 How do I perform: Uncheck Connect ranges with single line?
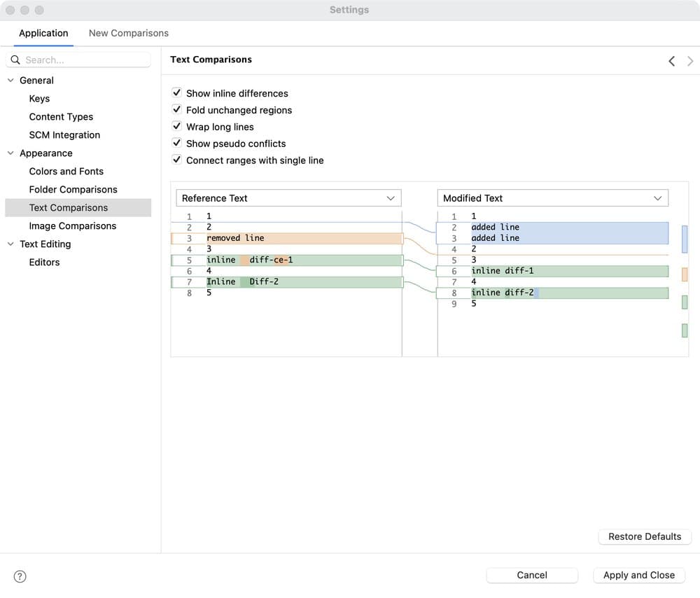point(177,160)
